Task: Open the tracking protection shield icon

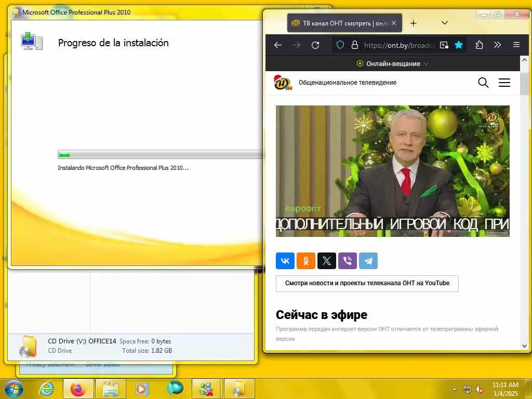Action: coord(340,45)
